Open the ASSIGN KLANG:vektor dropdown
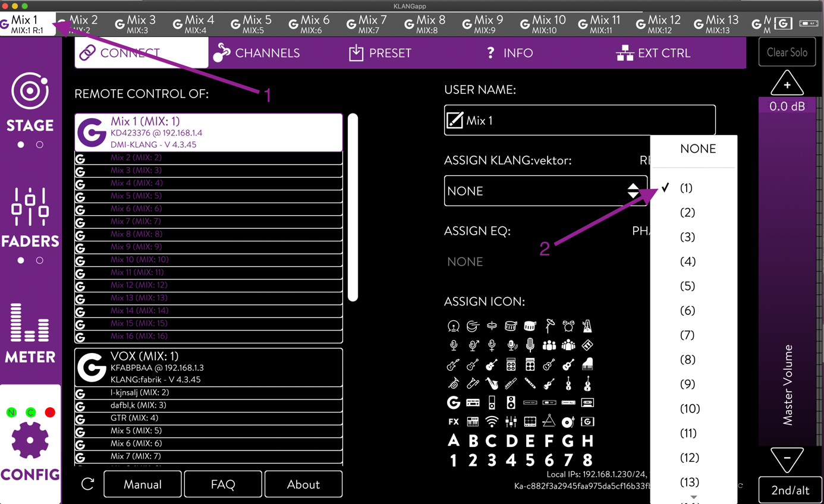 click(546, 191)
